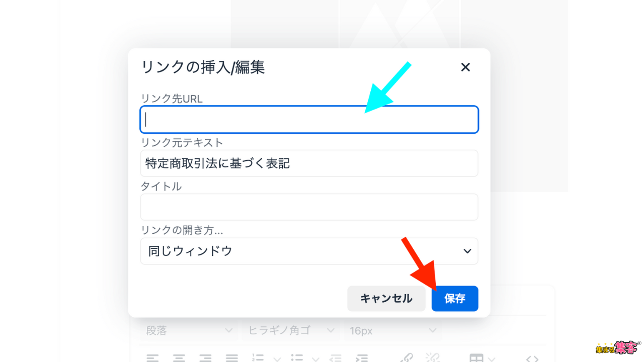Click the リンク先URL input field
Image resolution: width=644 pixels, height=362 pixels.
(309, 120)
